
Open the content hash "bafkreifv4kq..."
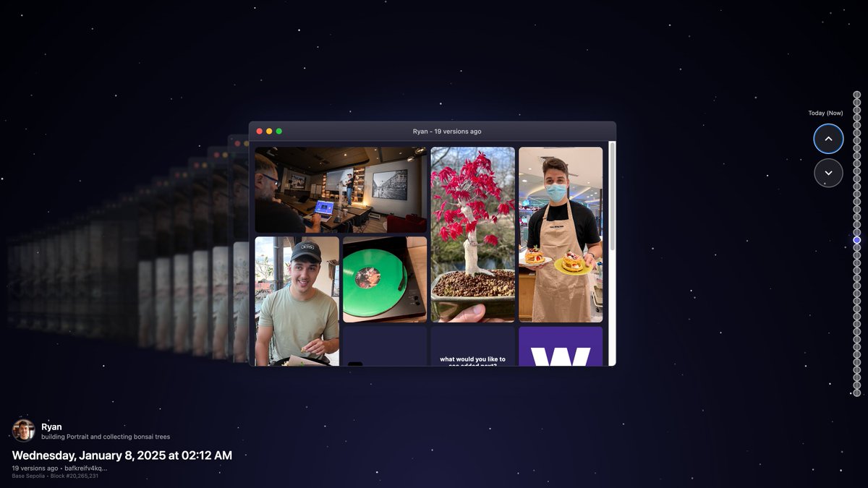(86, 468)
